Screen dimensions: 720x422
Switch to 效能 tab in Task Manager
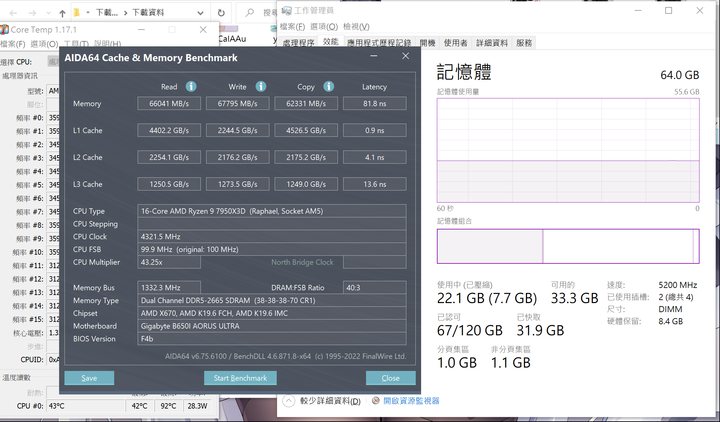[331, 42]
